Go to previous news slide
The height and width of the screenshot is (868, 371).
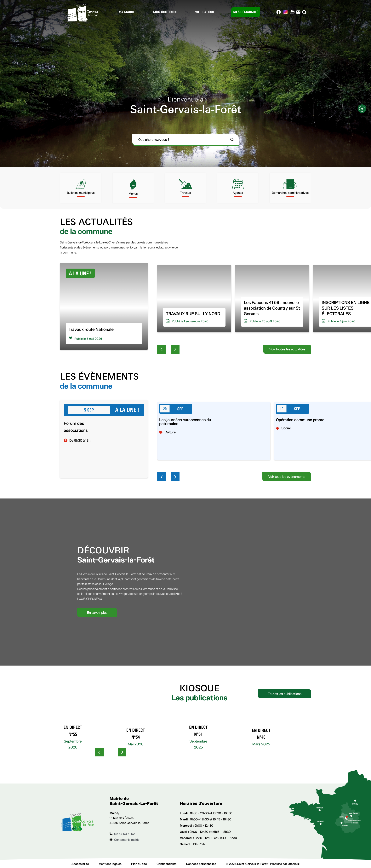pyautogui.click(x=162, y=349)
